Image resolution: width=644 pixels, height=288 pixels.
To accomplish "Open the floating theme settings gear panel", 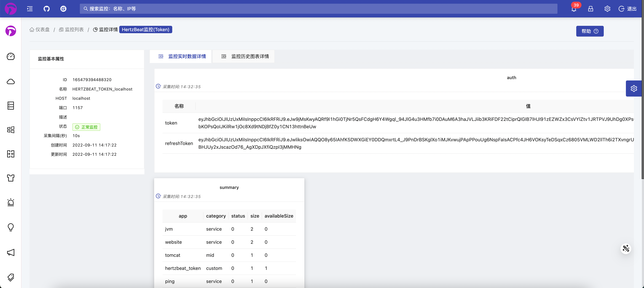I will (633, 89).
